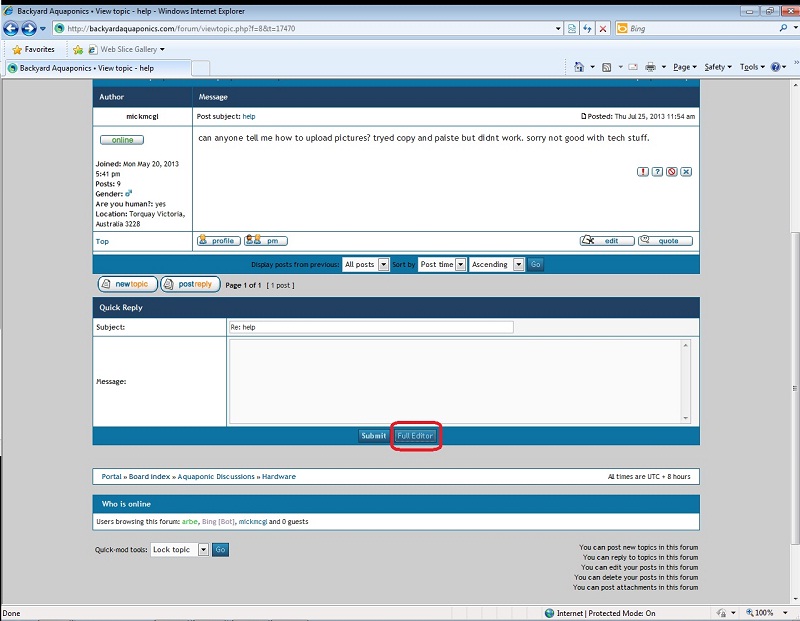Click the report post exclamation icon
Viewport: 800px width, 621px height.
point(643,172)
